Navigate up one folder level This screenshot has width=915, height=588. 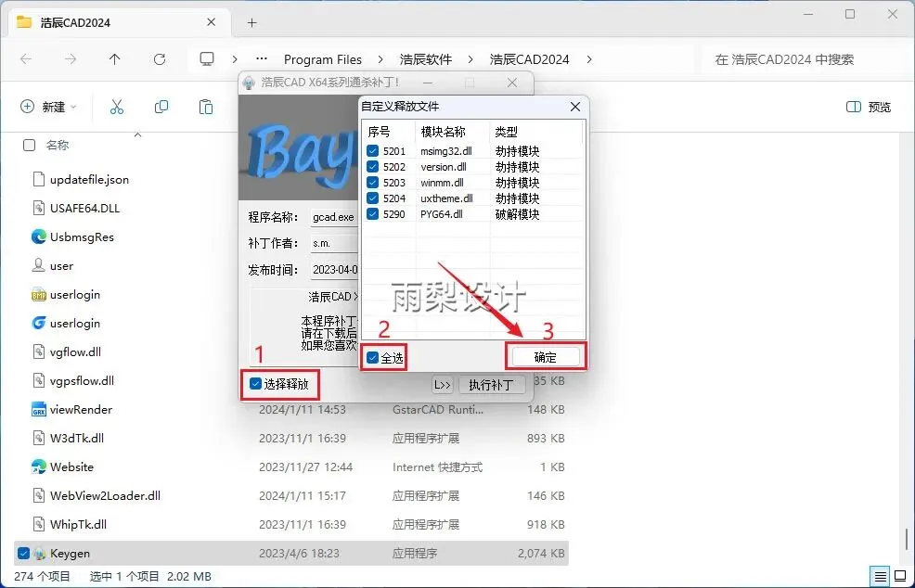coord(114,59)
